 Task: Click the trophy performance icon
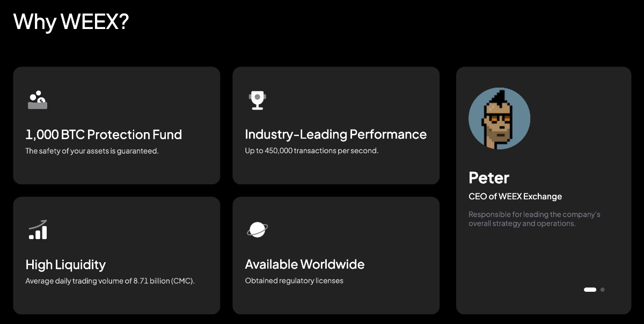(258, 100)
